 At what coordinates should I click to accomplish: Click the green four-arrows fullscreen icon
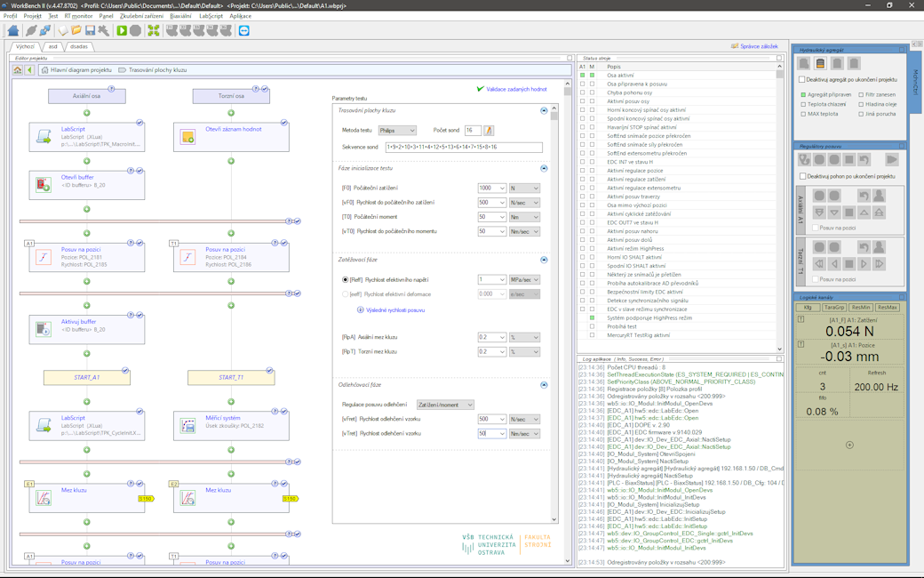click(x=153, y=30)
